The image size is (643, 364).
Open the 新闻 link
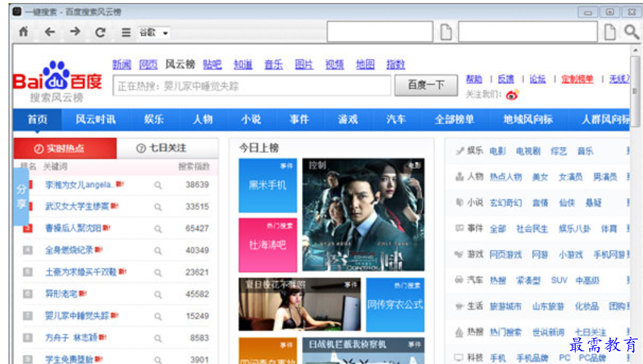pyautogui.click(x=122, y=64)
